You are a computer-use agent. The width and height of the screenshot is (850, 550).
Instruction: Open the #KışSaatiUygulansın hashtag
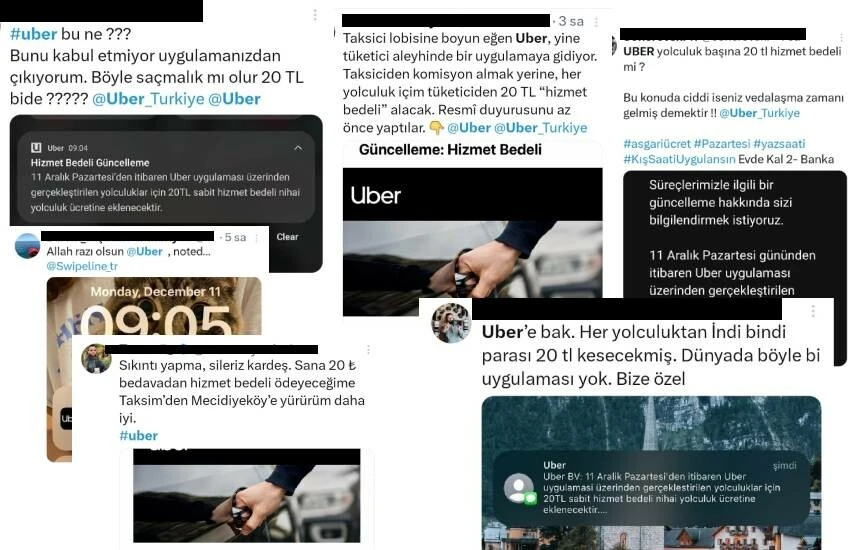pyautogui.click(x=679, y=159)
